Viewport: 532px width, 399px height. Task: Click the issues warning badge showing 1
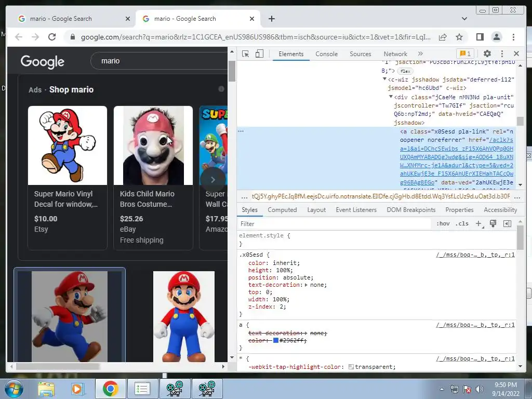coord(465,54)
